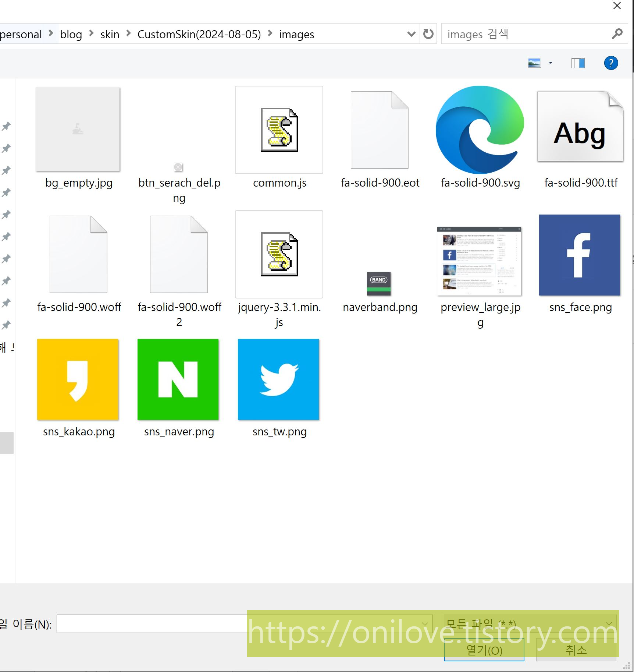This screenshot has height=672, width=634.
Task: Click the naverband.png file name label
Action: [380, 307]
